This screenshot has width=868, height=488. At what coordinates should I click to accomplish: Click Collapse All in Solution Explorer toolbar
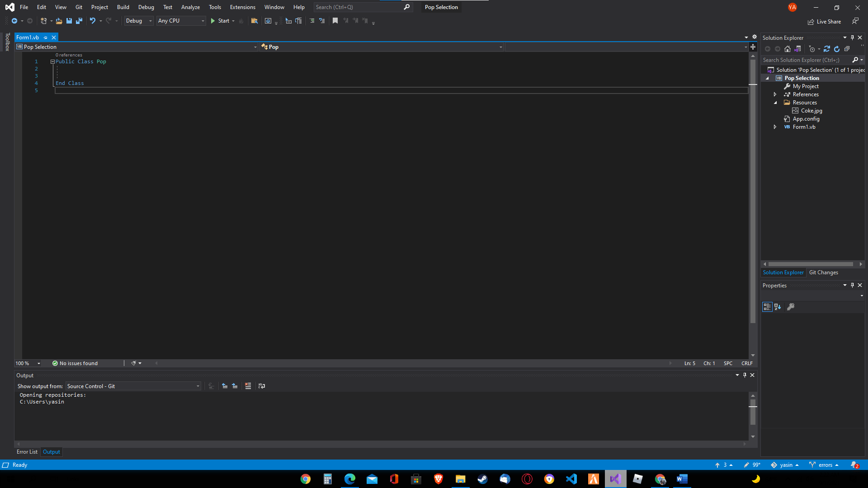pos(847,49)
